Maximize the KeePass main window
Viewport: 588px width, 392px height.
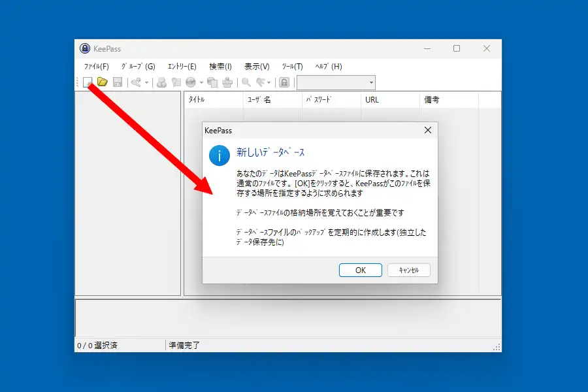pos(457,48)
